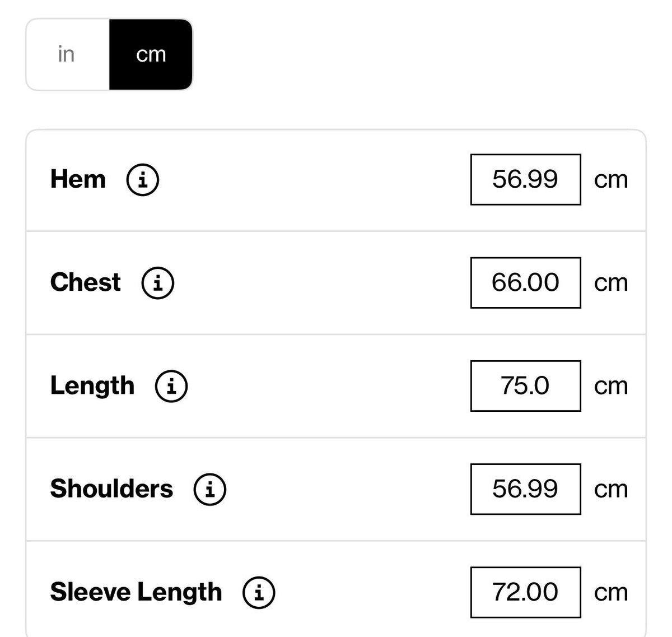Click the Hem label
The height and width of the screenshot is (637, 672).
point(78,179)
